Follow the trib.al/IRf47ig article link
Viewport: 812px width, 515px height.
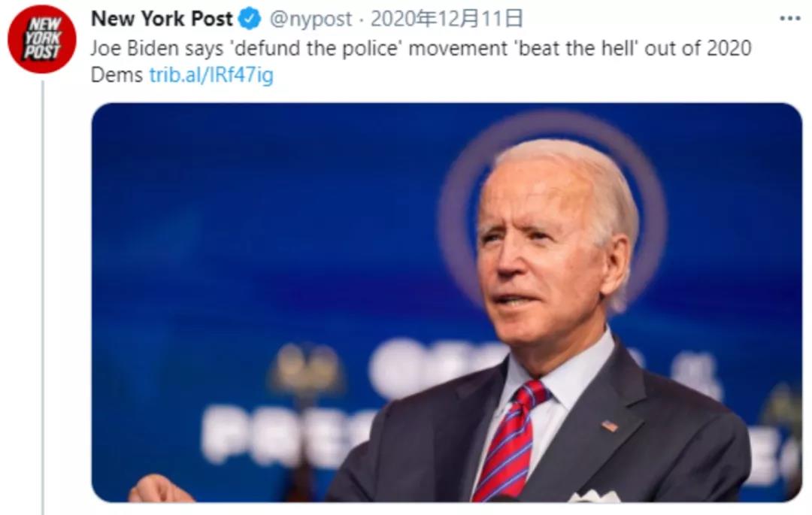pyautogui.click(x=211, y=75)
